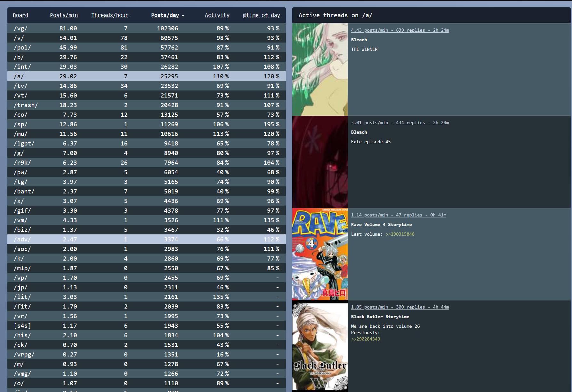Select the /fit/ board row

click(147, 306)
